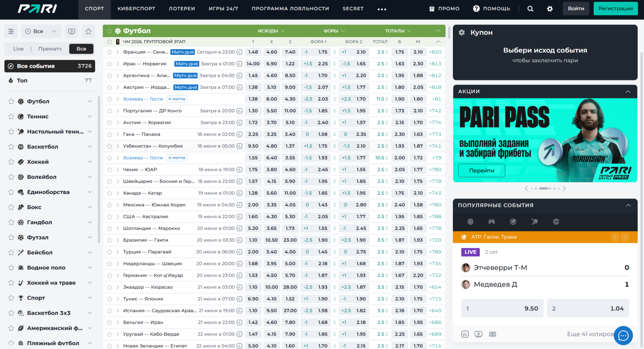Screen dimensions: 644x349
Task: Expand Волейбол category in sidebar
Action: click(90, 177)
